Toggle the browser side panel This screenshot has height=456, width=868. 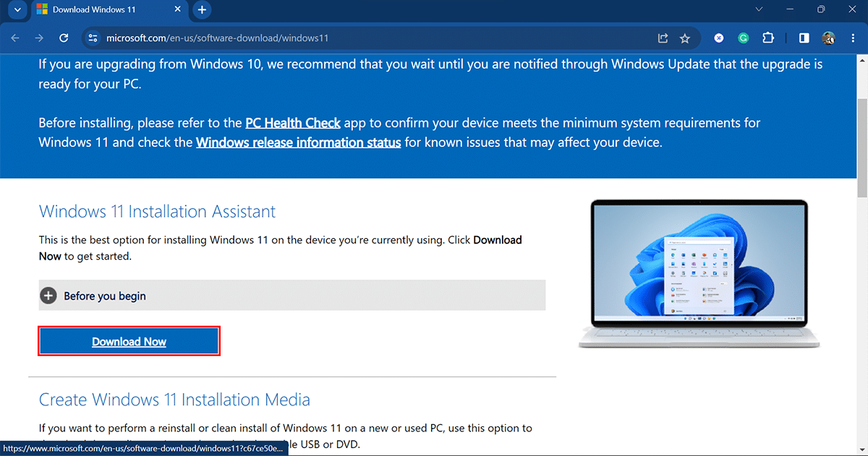point(804,38)
